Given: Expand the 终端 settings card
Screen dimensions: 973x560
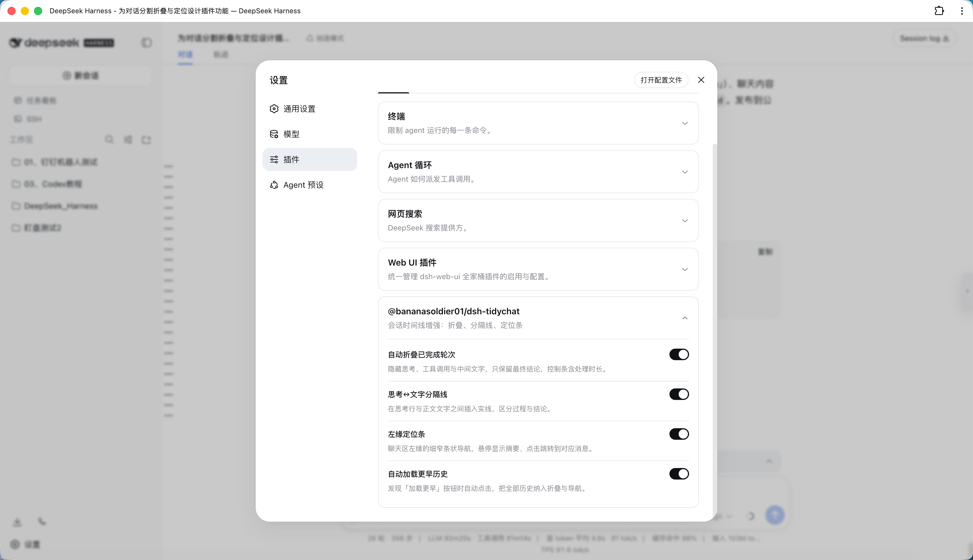Looking at the screenshot, I should pyautogui.click(x=538, y=123).
